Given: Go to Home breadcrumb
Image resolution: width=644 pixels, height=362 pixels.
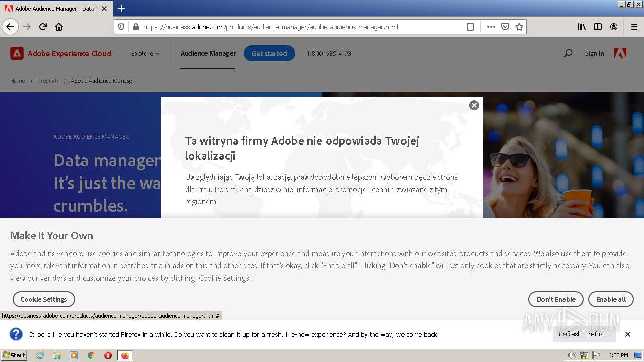Looking at the screenshot, I should pos(17,81).
